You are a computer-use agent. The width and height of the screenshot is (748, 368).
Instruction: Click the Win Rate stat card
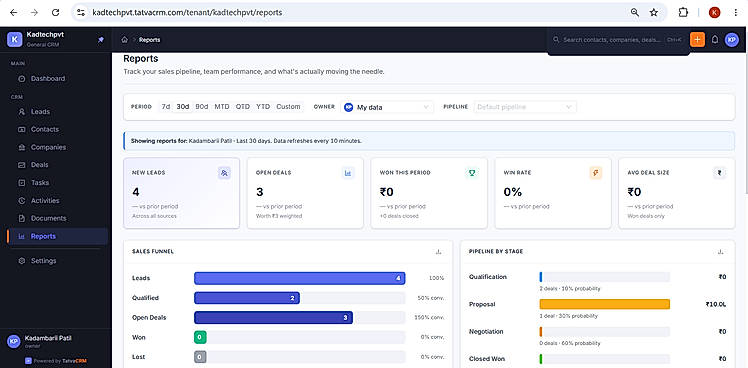(x=553, y=193)
